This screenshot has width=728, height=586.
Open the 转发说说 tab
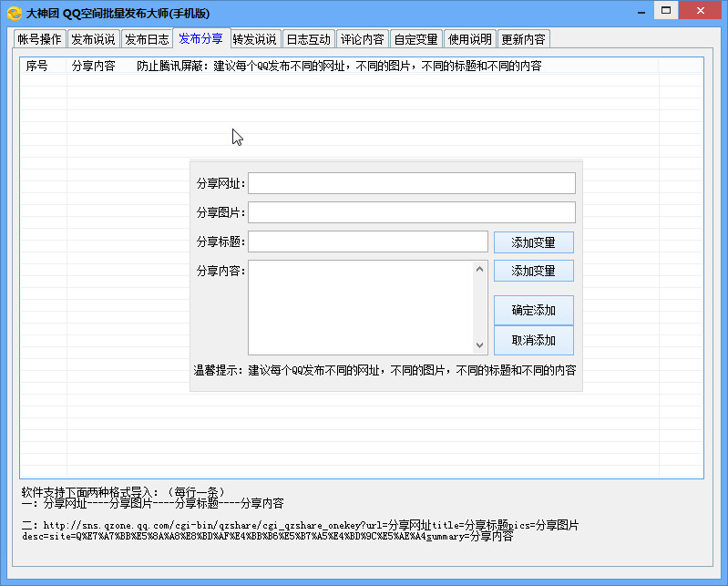[x=254, y=39]
